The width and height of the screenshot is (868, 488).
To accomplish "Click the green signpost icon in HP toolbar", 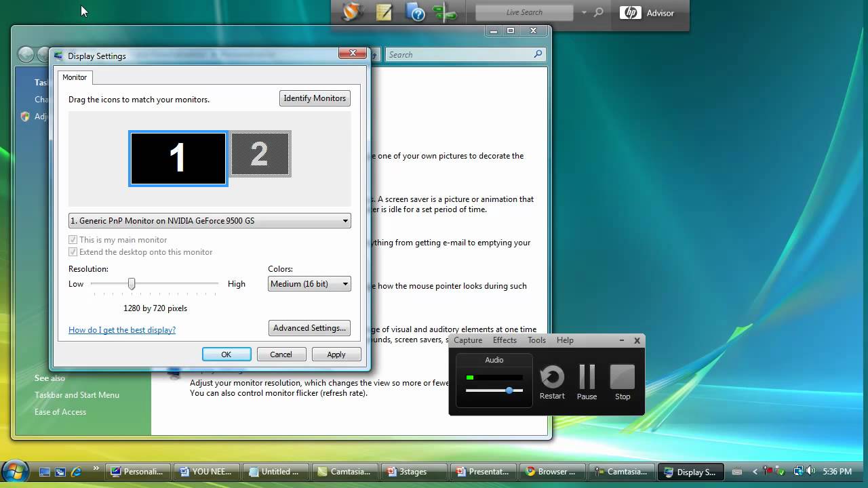I will coord(445,12).
